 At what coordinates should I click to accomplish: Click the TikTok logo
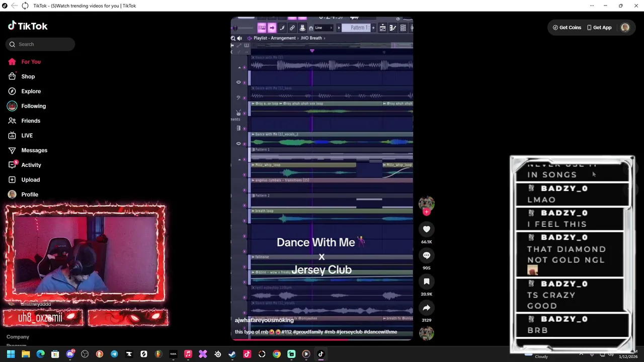pyautogui.click(x=28, y=26)
